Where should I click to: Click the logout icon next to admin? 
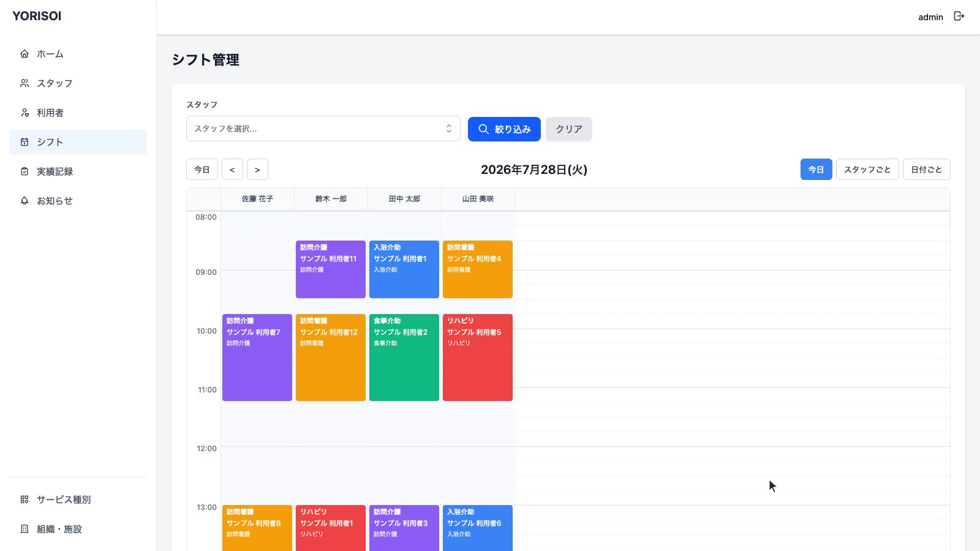point(959,17)
